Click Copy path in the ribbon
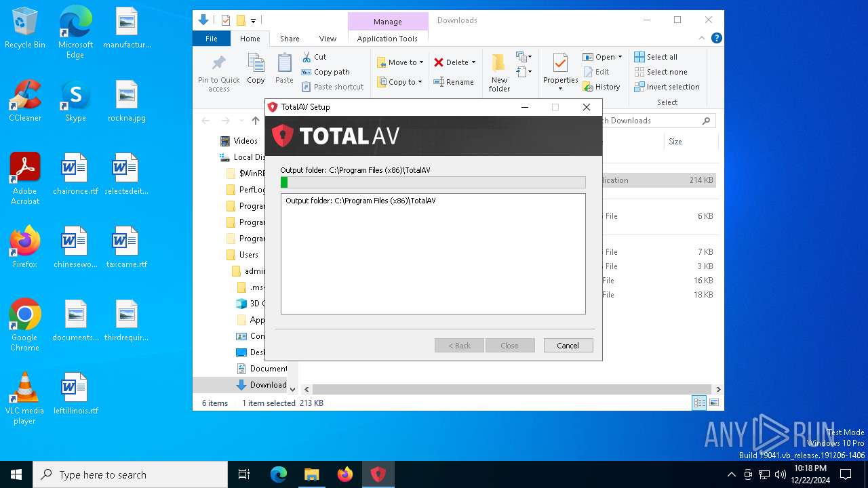The height and width of the screenshot is (488, 868). (325, 72)
